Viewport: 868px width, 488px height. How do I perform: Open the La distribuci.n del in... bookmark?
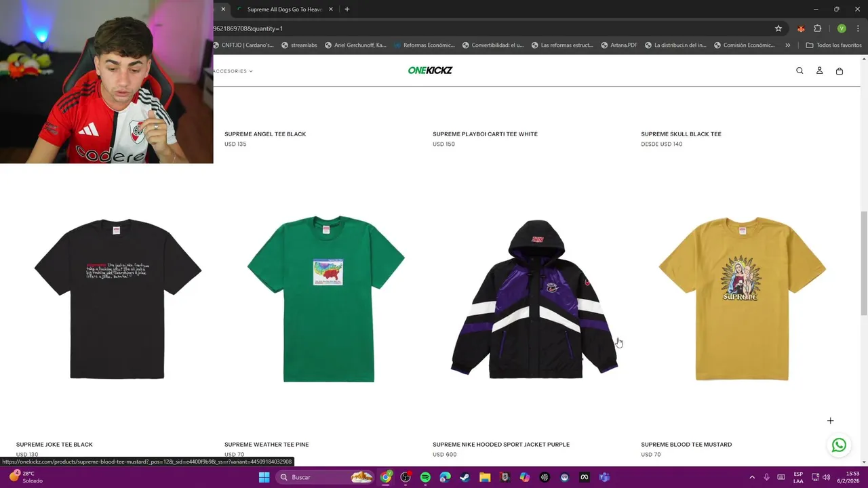[x=675, y=45]
